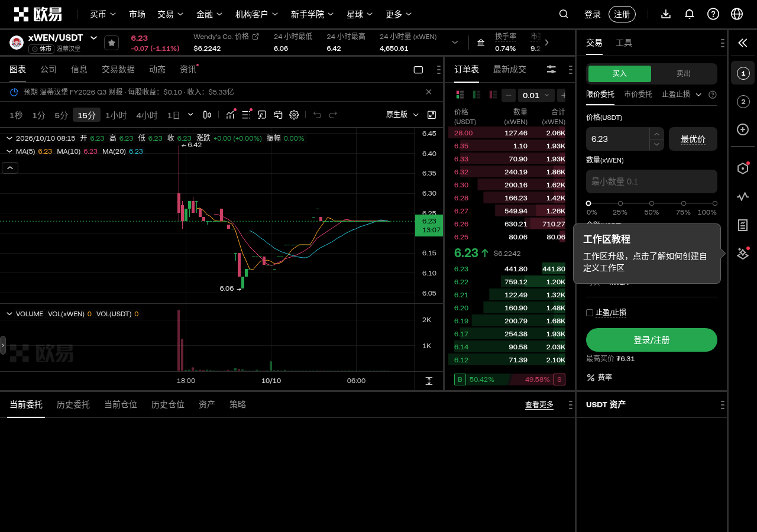Screen dimensions: 757x532
Task: Tick the 止盈/止损 checkbox
Action: click(590, 313)
